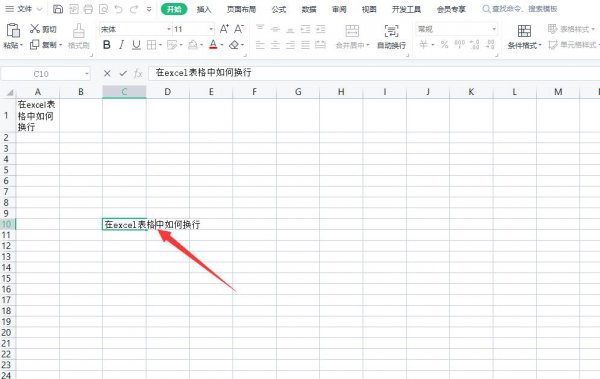Toggle top vertical alignment
Screen dimensions: 600x379
(x=260, y=28)
